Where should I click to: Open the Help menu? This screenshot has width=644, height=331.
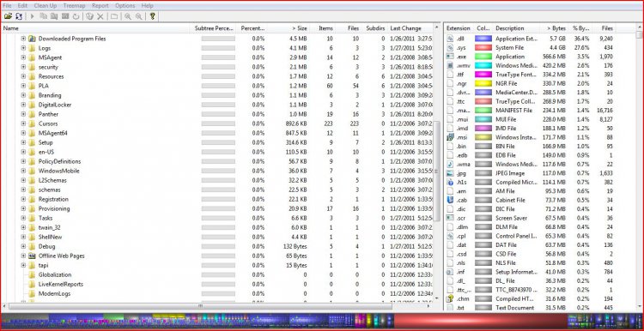(x=147, y=6)
